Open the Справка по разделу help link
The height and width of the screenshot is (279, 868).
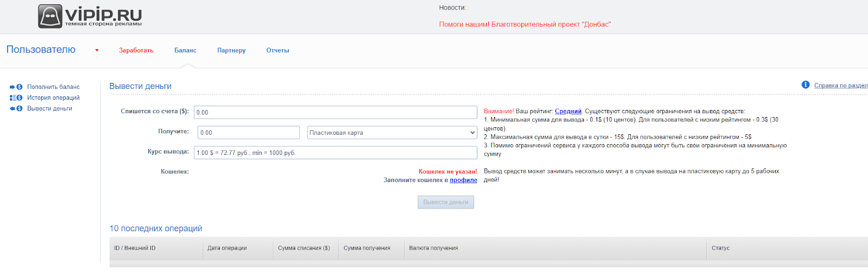840,86
